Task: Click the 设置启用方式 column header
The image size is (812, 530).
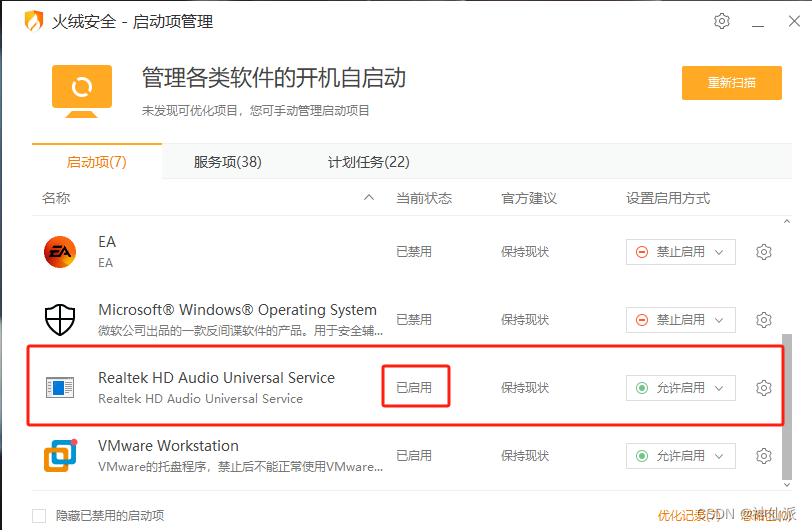Action: tap(668, 198)
